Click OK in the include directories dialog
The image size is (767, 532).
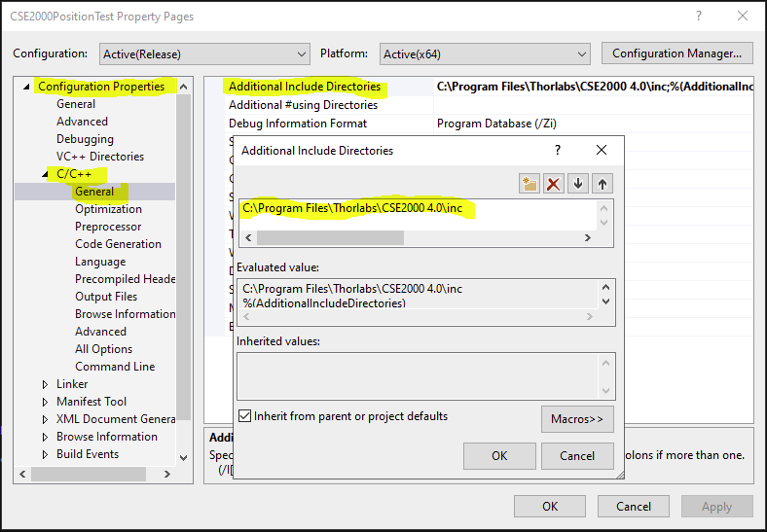[499, 455]
